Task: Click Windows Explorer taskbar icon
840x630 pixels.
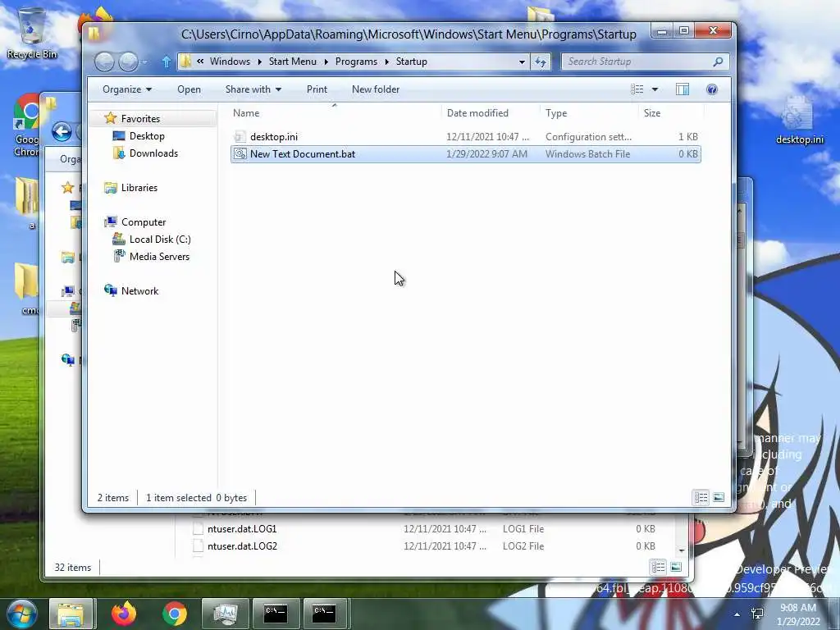Action: [x=71, y=614]
